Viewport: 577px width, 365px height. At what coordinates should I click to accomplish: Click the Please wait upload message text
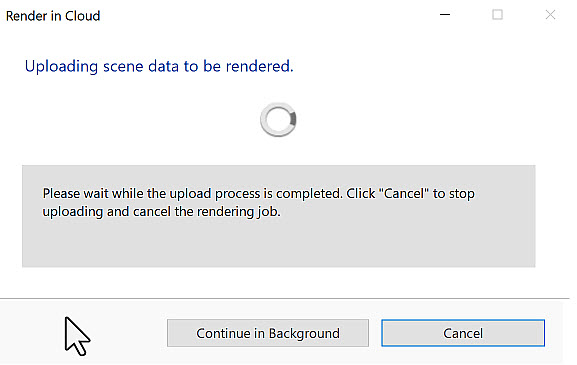click(x=258, y=202)
